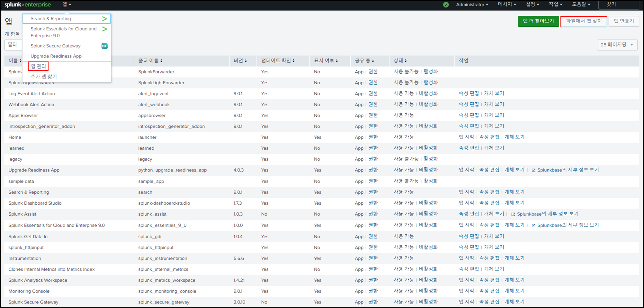Click the 앱 만들기 button
Image resolution: width=644 pixels, height=308 pixels.
(x=624, y=21)
